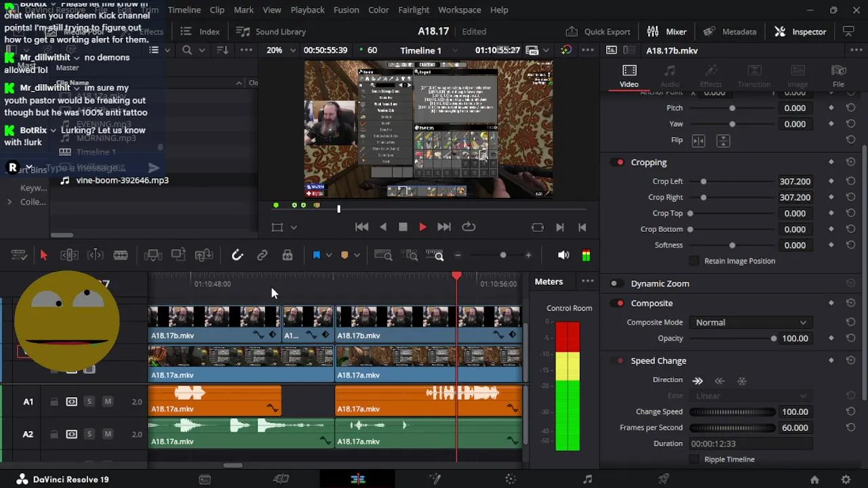Screen dimensions: 868x488
Task: Open the Composite Mode Normal dropdown
Action: (x=751, y=323)
